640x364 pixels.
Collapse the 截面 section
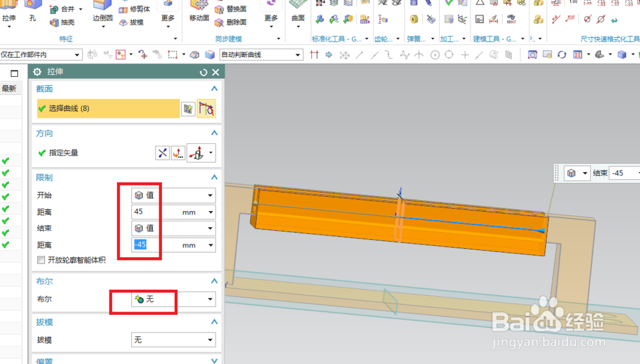(214, 88)
